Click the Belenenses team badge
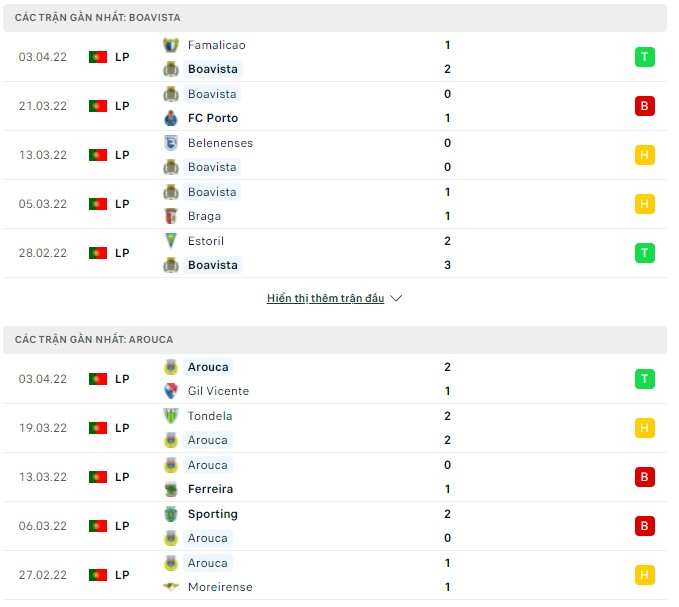Screen dimensions: 679x607 coord(170,143)
